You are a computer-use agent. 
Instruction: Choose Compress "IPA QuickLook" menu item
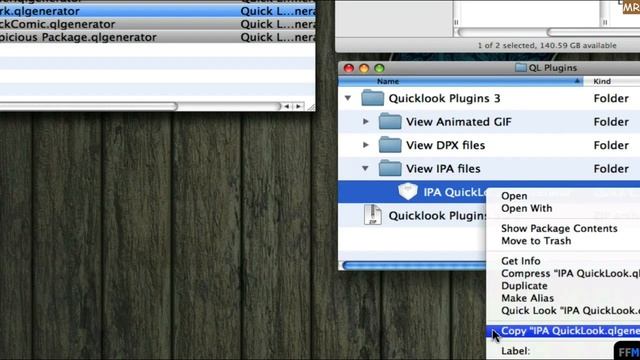click(570, 273)
